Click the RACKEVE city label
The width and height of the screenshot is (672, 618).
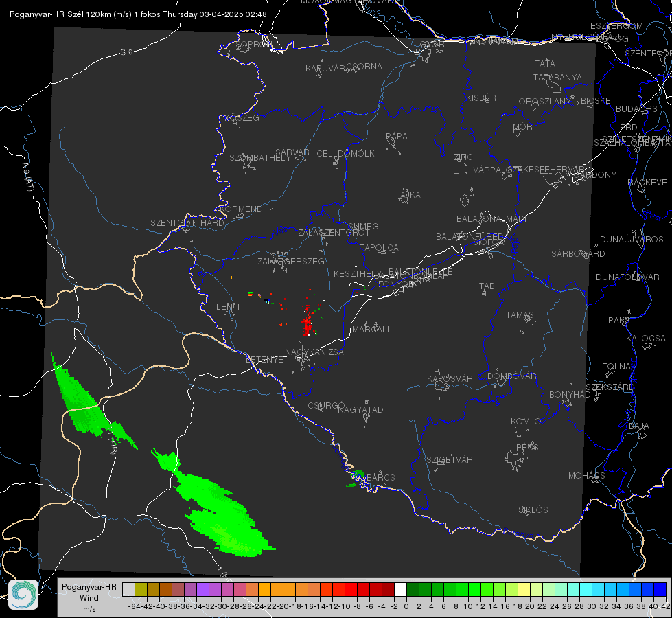coord(647,183)
